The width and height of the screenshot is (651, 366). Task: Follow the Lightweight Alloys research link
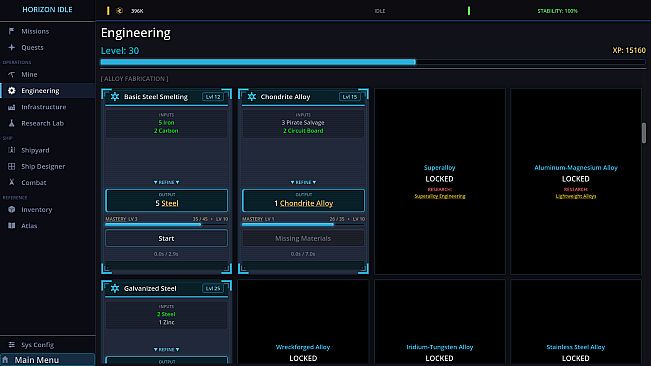point(576,196)
